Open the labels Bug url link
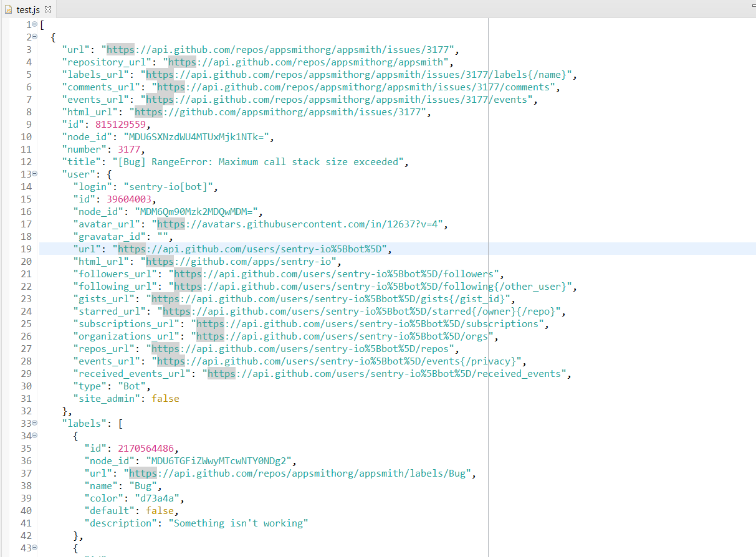Screen dimensions: 756x557 [x=293, y=473]
